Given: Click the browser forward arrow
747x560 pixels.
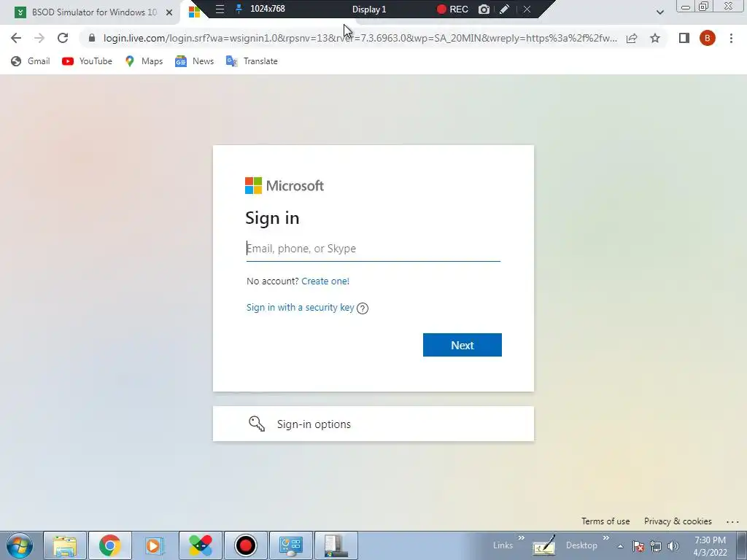Looking at the screenshot, I should point(39,38).
